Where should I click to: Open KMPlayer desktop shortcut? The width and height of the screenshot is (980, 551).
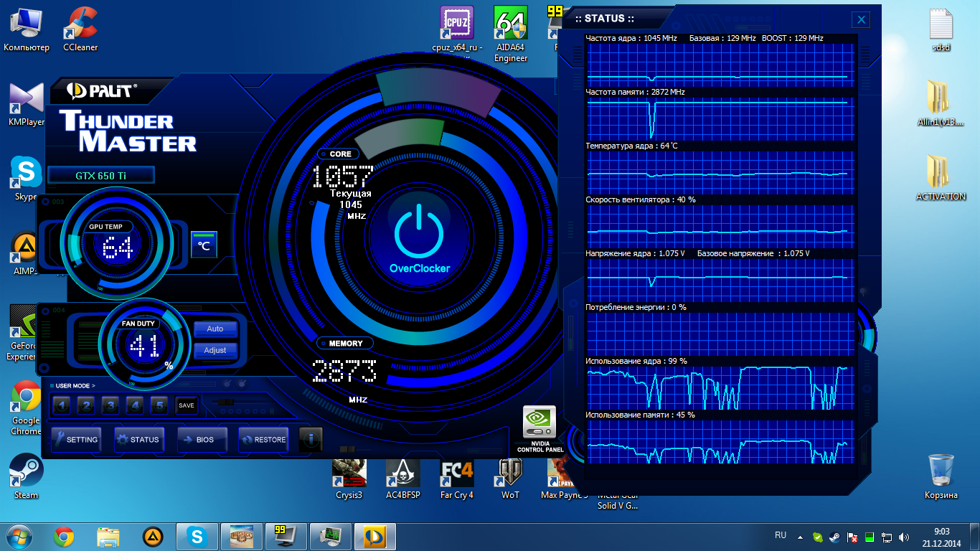(x=27, y=104)
